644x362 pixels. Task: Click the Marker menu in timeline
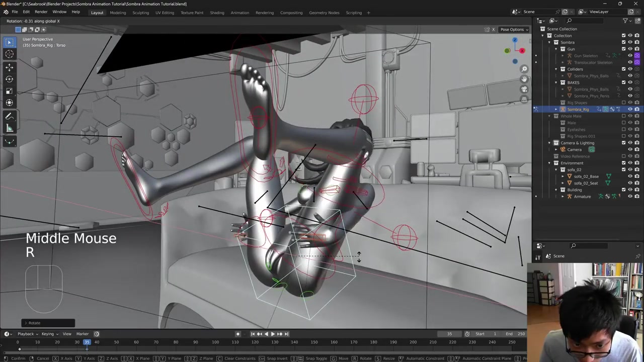[x=82, y=334]
